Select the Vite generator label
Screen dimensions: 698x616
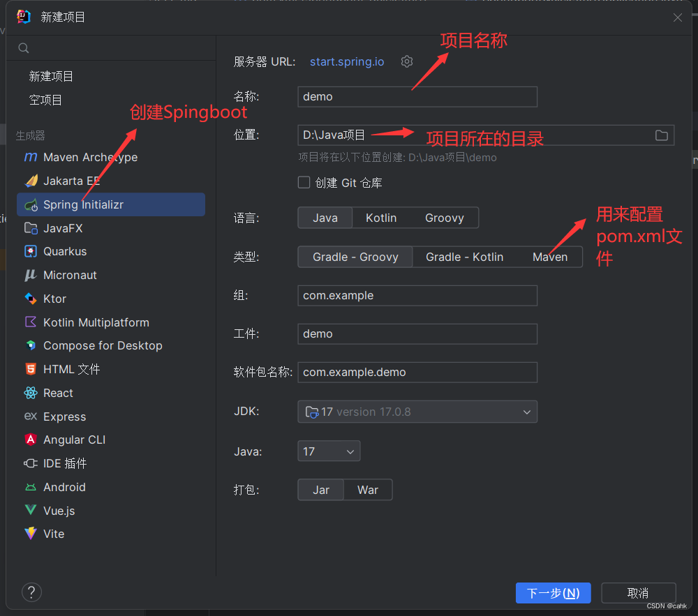(54, 534)
